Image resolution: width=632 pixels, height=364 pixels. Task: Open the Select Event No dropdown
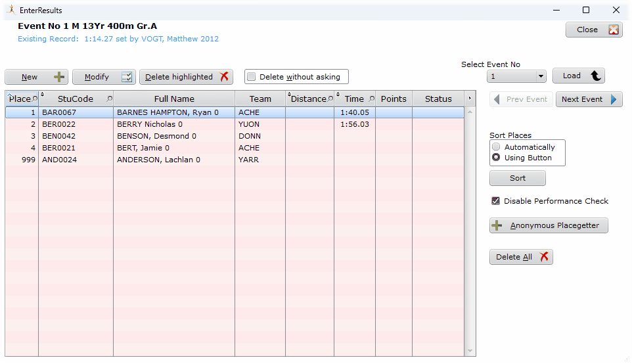pyautogui.click(x=541, y=76)
